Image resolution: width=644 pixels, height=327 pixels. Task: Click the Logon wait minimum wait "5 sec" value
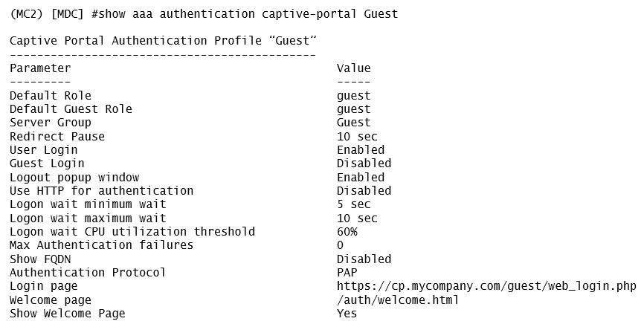coord(353,204)
